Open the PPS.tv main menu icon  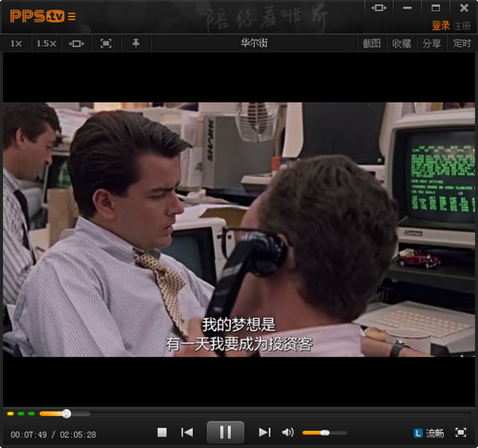point(72,16)
